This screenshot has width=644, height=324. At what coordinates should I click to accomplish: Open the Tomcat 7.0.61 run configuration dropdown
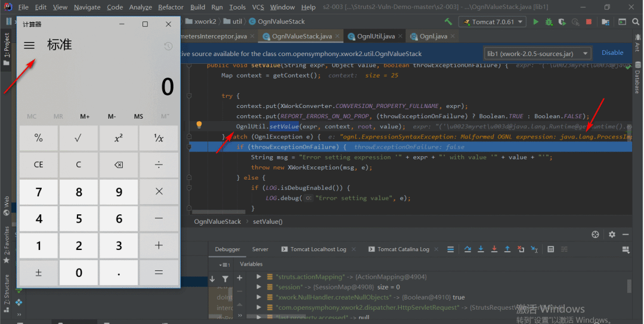[x=493, y=22]
